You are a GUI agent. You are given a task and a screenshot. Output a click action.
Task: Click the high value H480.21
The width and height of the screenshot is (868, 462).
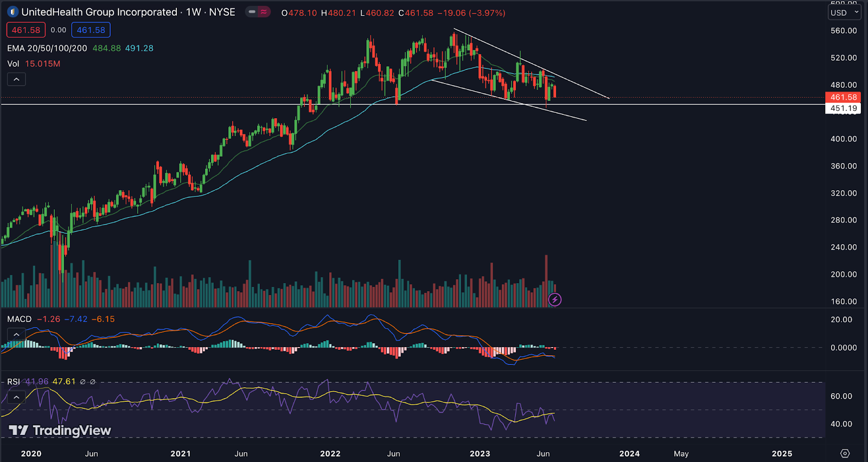(339, 12)
